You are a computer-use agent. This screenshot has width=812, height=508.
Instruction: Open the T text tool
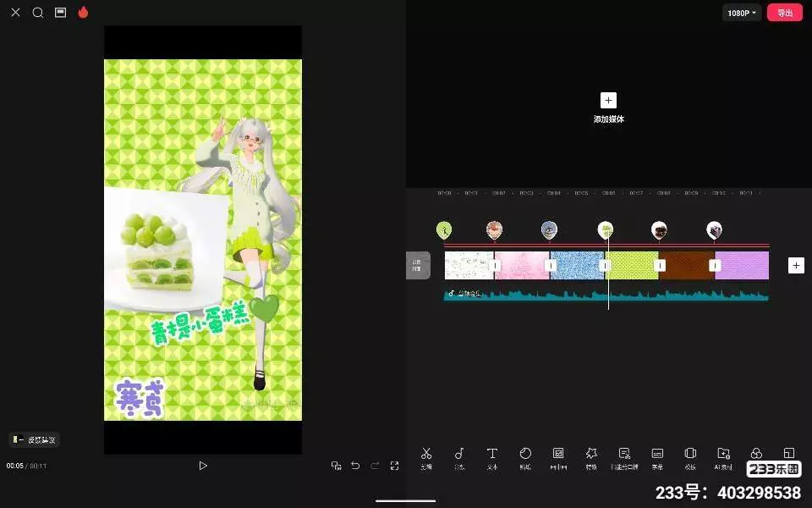tap(492, 459)
